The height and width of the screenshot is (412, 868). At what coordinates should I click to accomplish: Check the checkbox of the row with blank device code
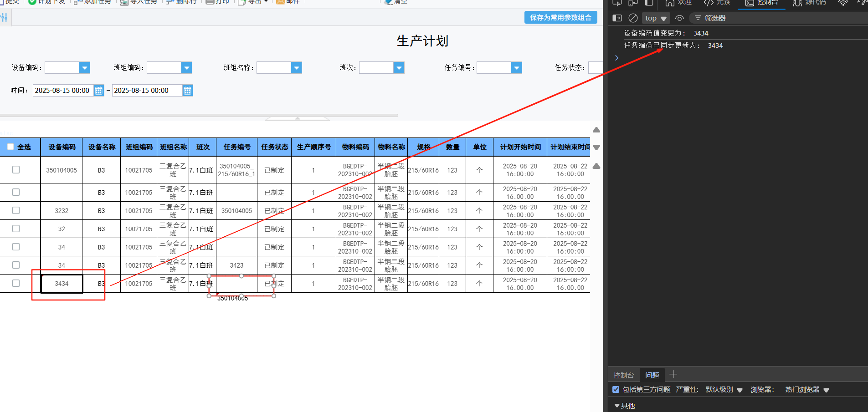16,192
